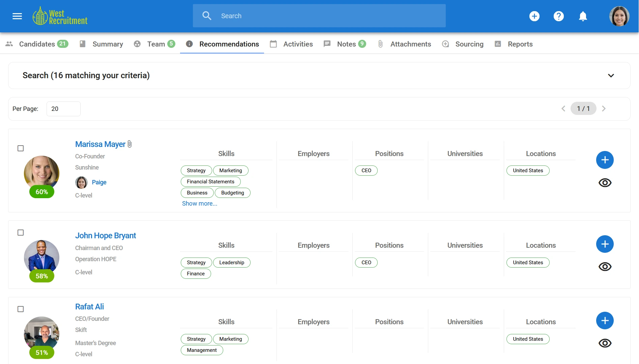Click the notifications bell

583,16
